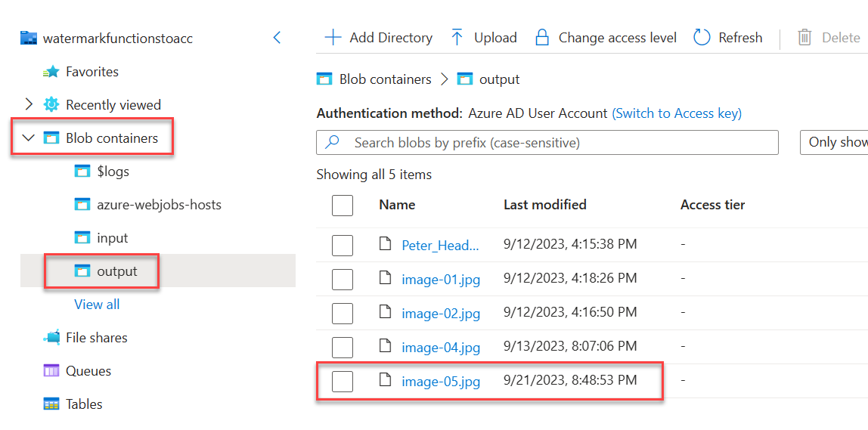Tick the select-all checkbox in header
The image size is (868, 430).
(x=343, y=206)
